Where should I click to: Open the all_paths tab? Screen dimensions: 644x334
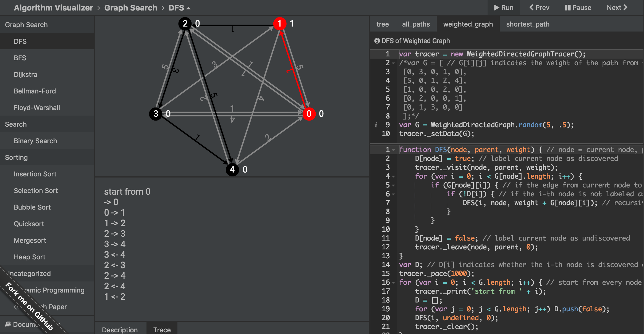pyautogui.click(x=416, y=24)
